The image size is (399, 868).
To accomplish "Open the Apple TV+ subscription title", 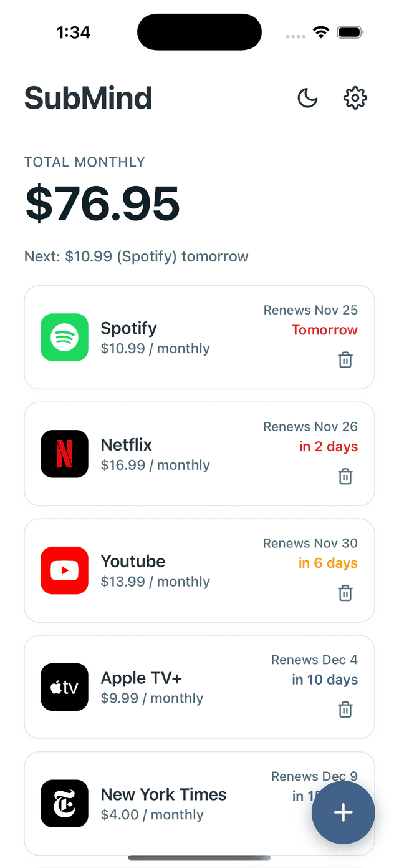I will (142, 678).
